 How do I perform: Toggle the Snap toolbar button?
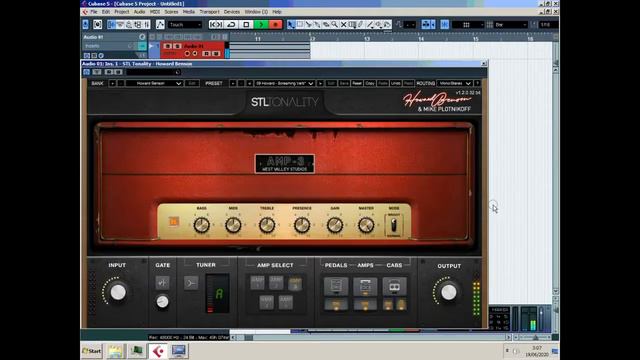click(x=444, y=24)
